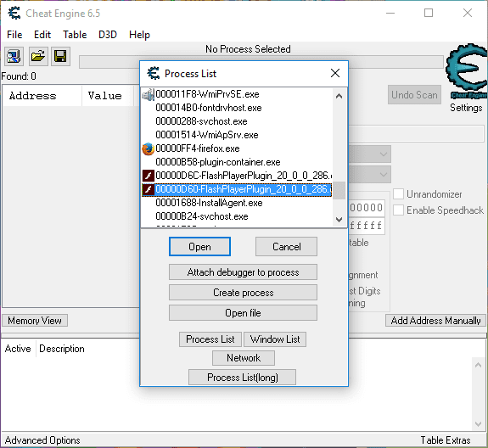This screenshot has height=448, width=488.
Task: Open a cheat table via folder icon
Action: pos(38,56)
